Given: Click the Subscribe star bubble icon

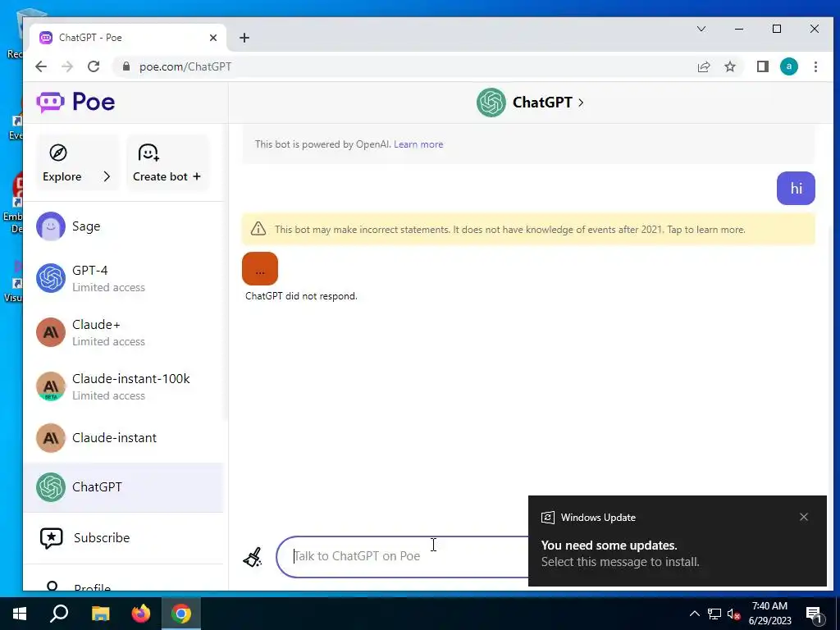Looking at the screenshot, I should click(52, 538).
